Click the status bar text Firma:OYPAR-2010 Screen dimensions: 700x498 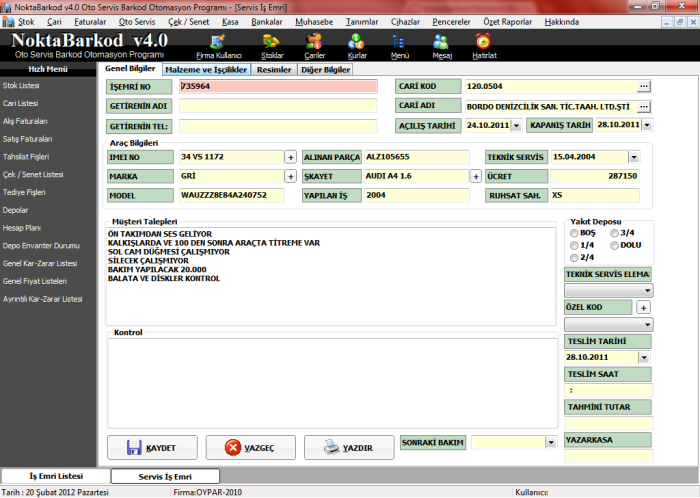[x=208, y=492]
